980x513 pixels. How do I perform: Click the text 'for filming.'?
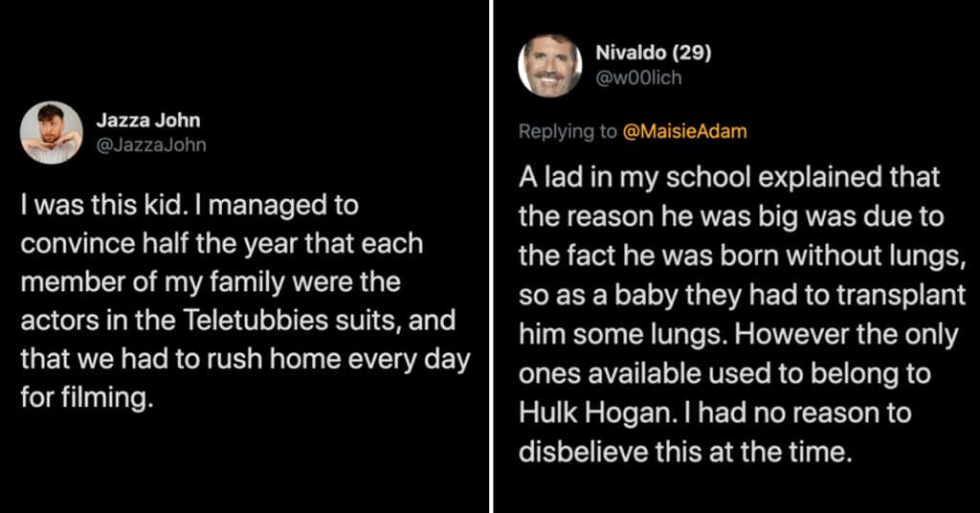[86, 399]
